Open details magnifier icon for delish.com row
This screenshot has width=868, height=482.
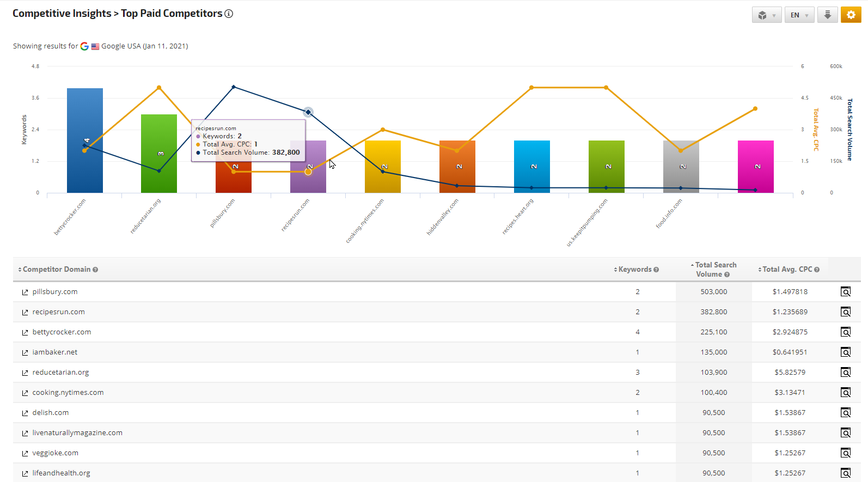[845, 413]
